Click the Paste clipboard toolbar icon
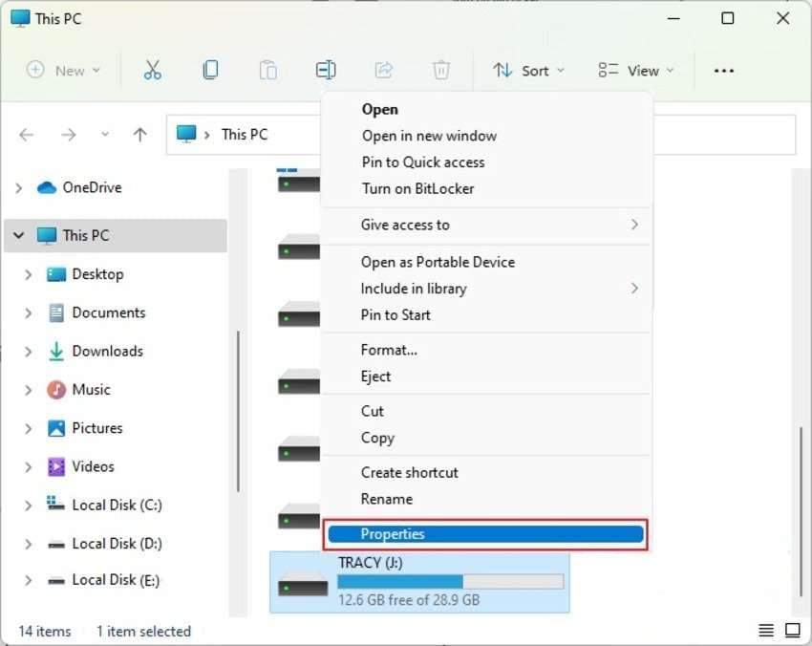 coord(267,70)
